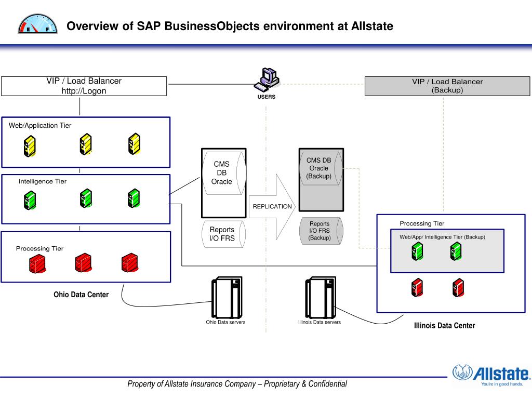This screenshot has height=399, width=532.
Task: Select the USERS computer icon
Action: point(267,79)
